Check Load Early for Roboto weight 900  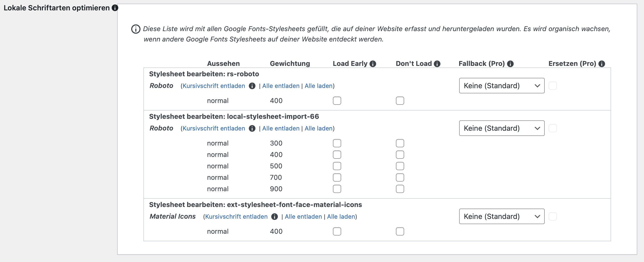click(337, 189)
